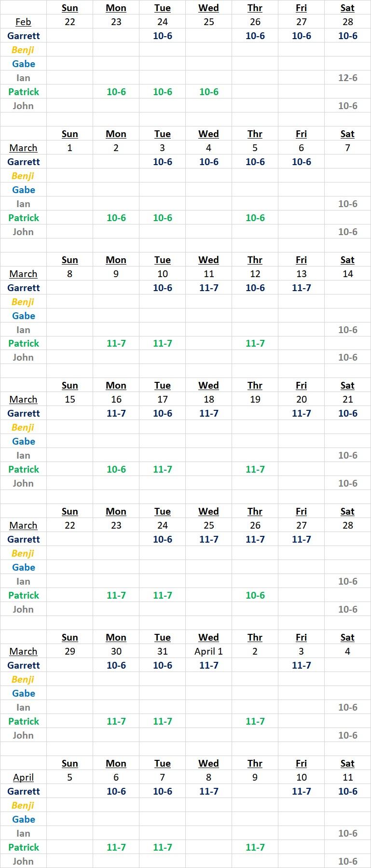Select the 'April' month label cell

tap(23, 777)
